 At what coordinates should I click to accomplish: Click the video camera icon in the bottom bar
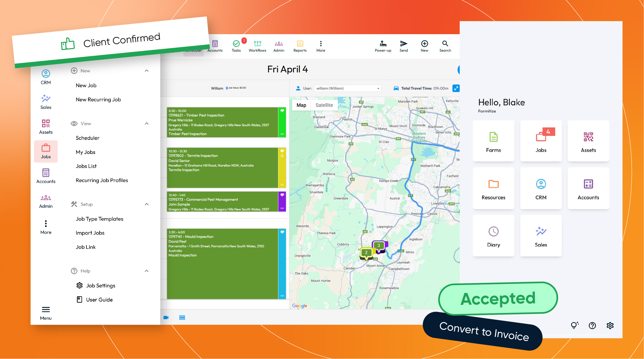(x=166, y=318)
